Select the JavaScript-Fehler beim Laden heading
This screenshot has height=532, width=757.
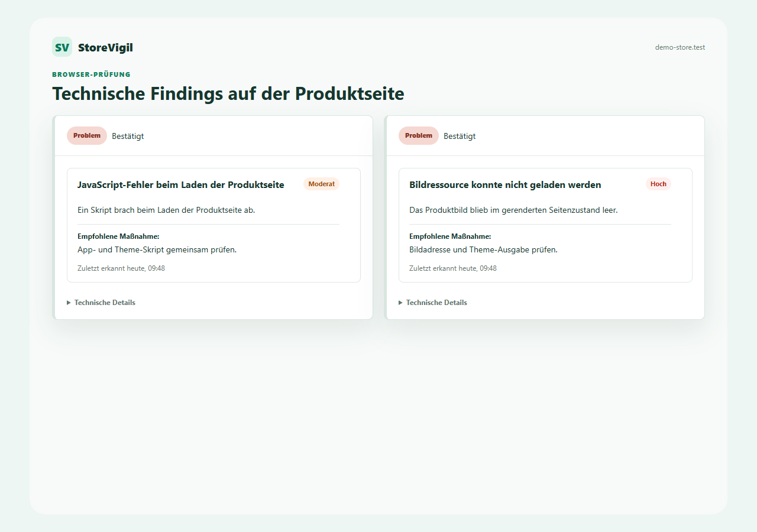click(181, 185)
